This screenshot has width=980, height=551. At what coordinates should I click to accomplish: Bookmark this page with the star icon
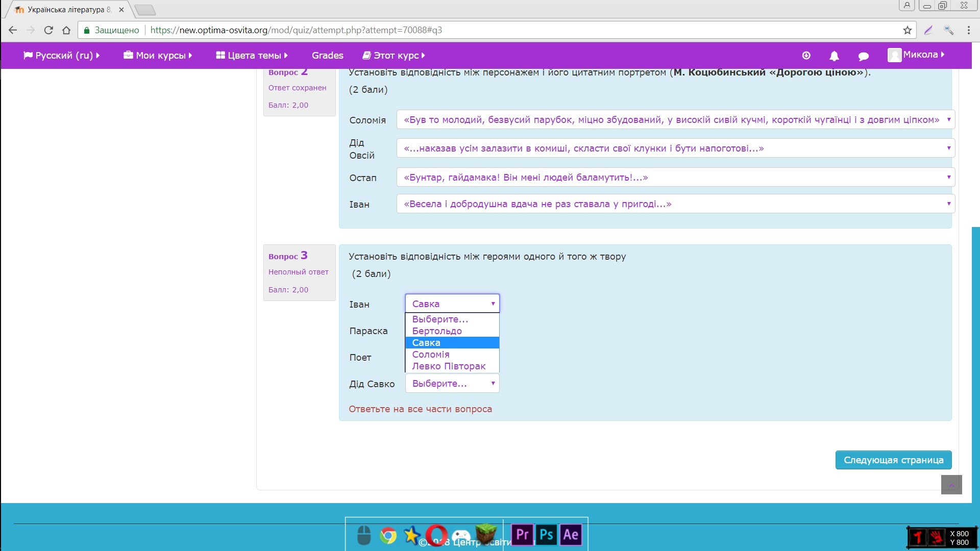[x=907, y=30]
